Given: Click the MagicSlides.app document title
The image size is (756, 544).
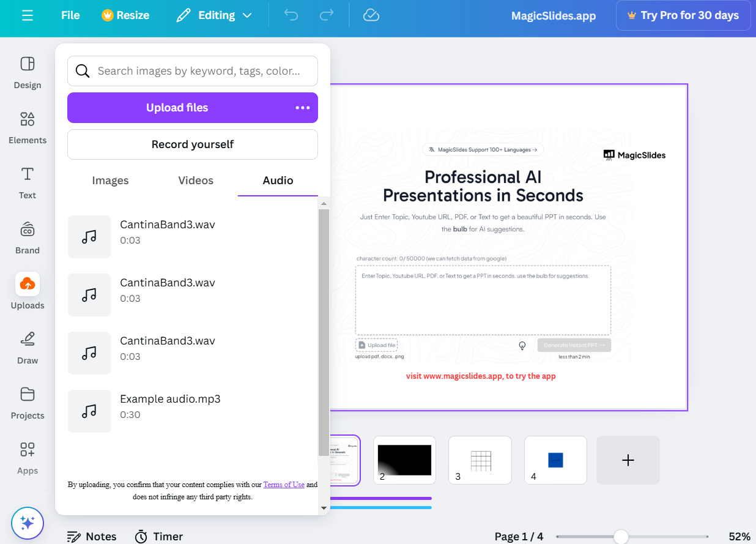Looking at the screenshot, I should [x=554, y=16].
